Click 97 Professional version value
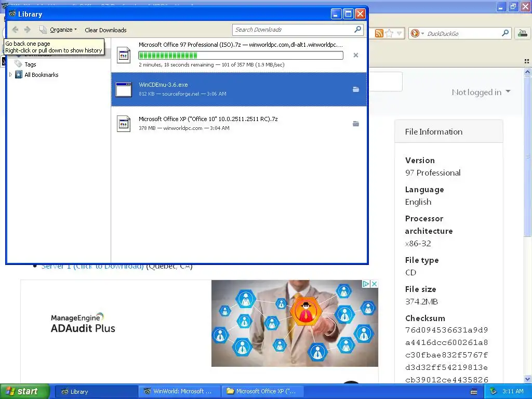532x399 pixels. (433, 172)
